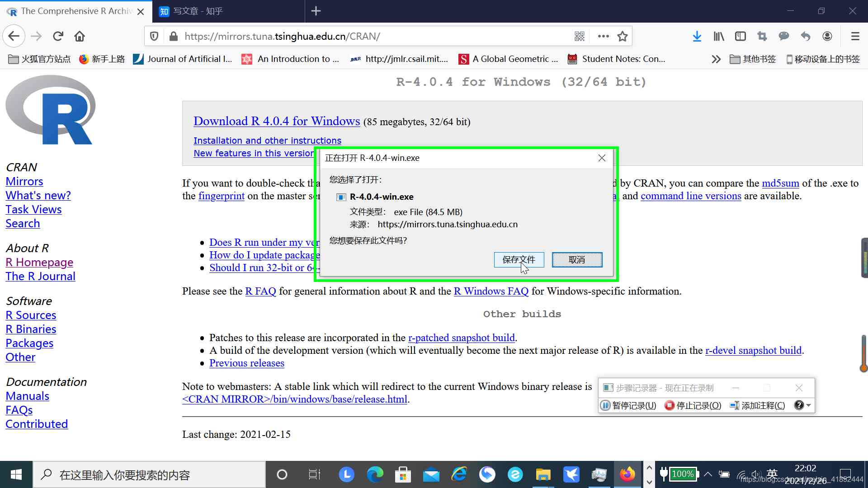Click the page reload icon
This screenshot has width=868, height=488.
click(58, 36)
